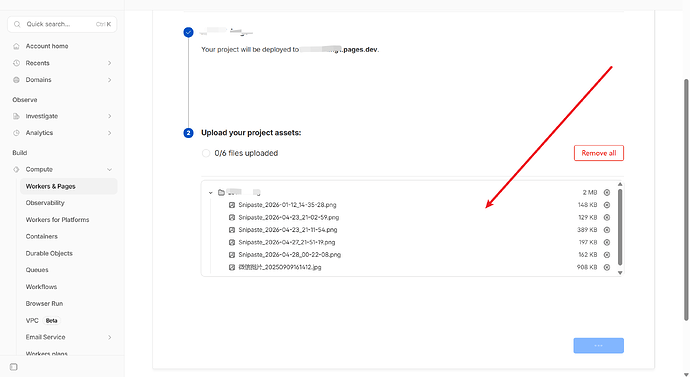Remove Snipaste_2026-04-23_21-11-54.png file

[607, 230]
